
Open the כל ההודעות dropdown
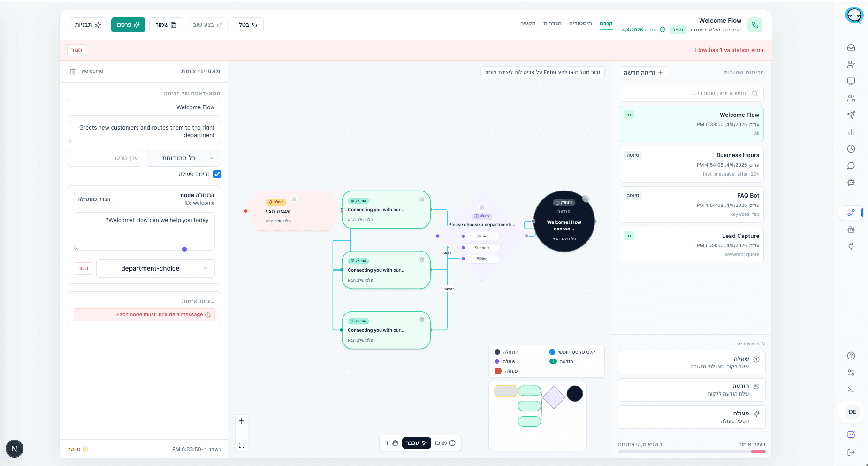(x=183, y=158)
